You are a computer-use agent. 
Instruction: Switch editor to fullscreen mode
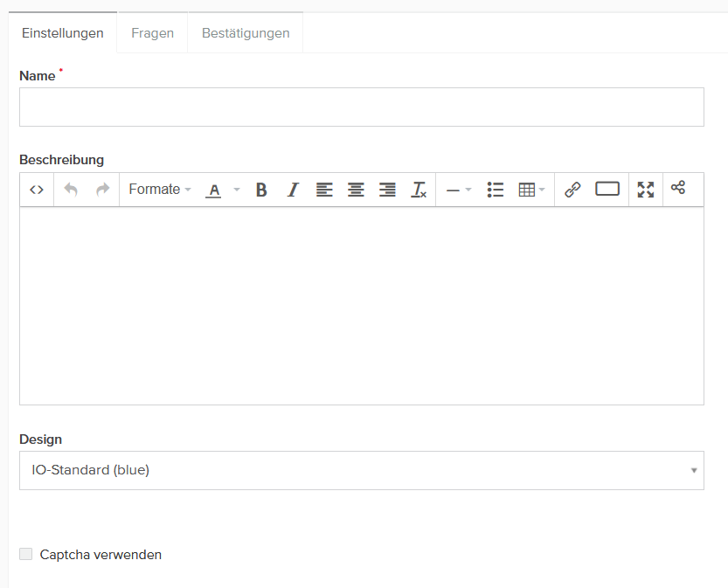pyautogui.click(x=645, y=190)
